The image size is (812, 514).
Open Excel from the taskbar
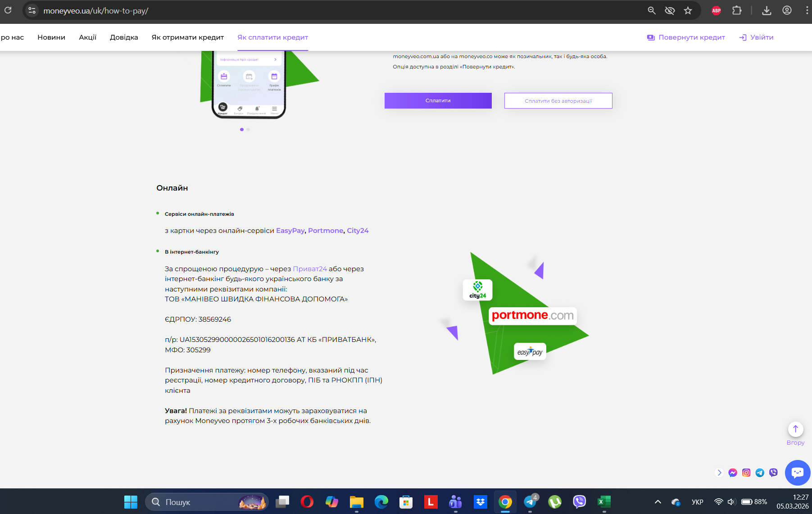[604, 502]
